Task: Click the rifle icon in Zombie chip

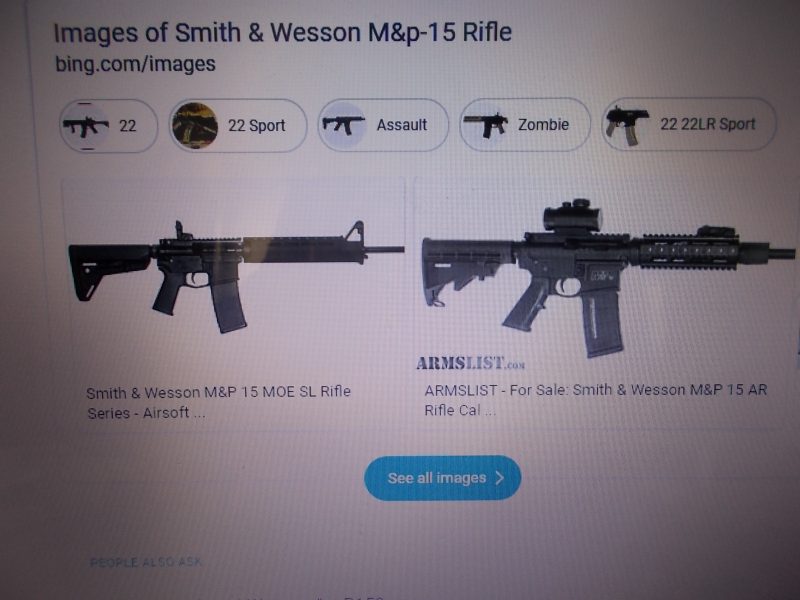Action: (485, 124)
